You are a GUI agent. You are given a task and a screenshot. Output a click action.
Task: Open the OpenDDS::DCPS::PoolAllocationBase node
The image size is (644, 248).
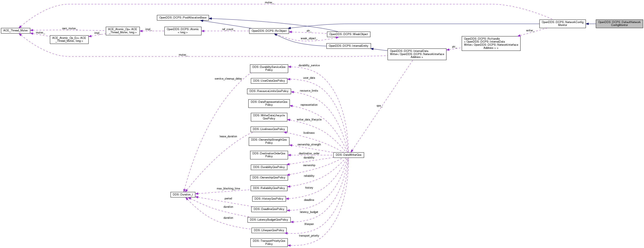(183, 18)
